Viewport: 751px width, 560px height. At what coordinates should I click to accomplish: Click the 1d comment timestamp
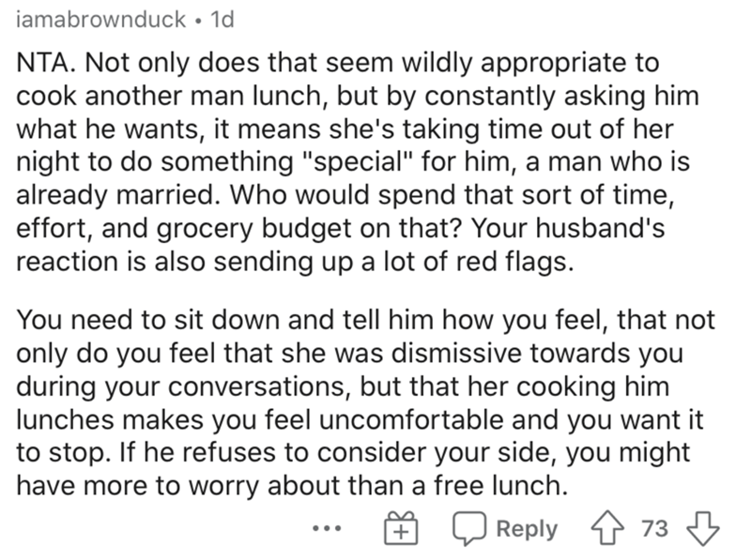[222, 20]
